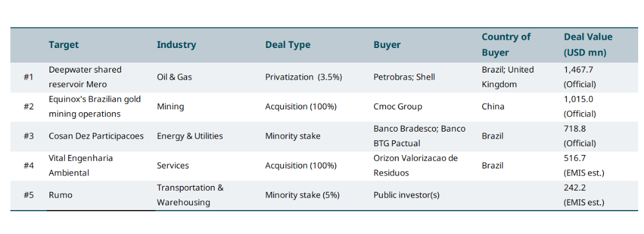Select the Deal Type column header
The height and width of the screenshot is (234, 644).
tap(288, 44)
